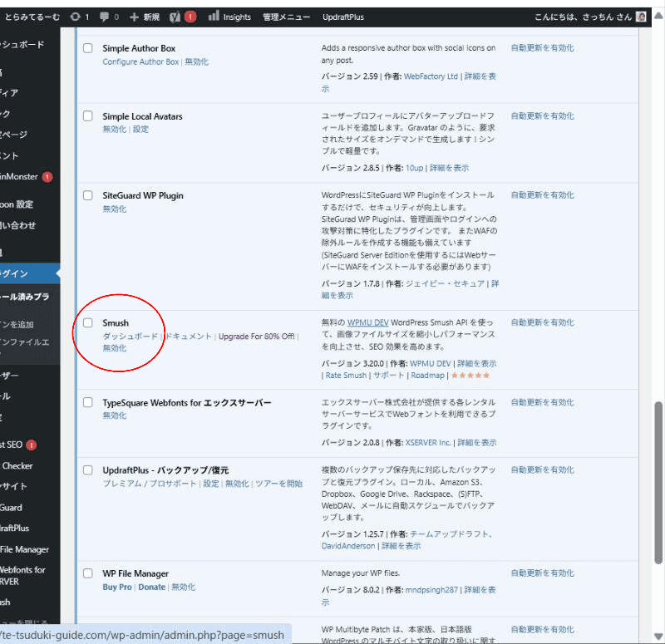Deactivate Smush via 無効化 link
665x644 pixels.
[114, 348]
